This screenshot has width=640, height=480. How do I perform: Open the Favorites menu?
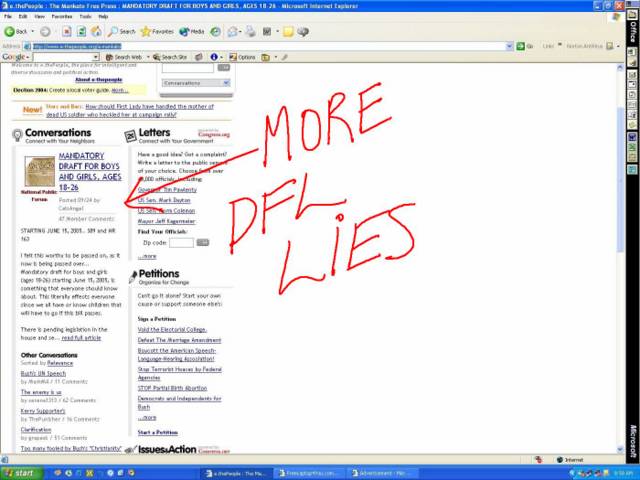62,16
